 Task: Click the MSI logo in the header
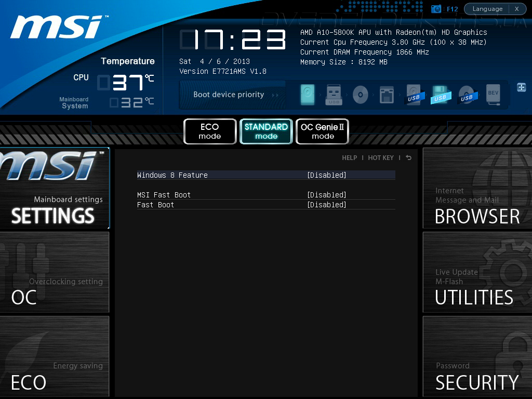58,26
